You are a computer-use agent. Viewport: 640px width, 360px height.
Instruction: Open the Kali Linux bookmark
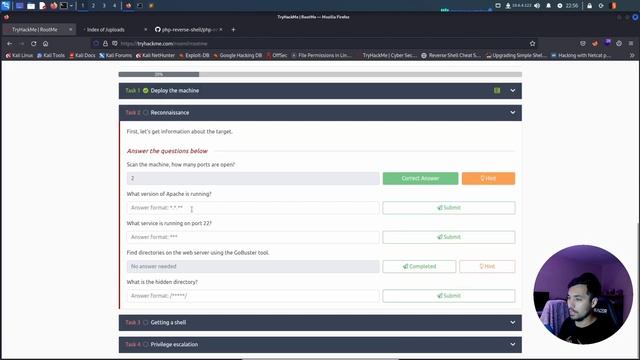coord(19,55)
